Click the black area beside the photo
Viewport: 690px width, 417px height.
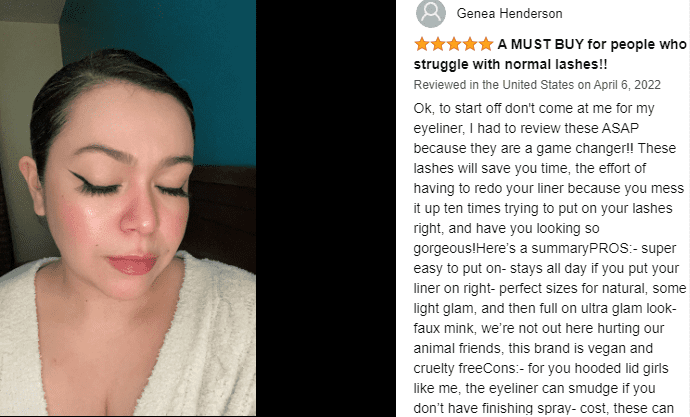click(x=326, y=208)
